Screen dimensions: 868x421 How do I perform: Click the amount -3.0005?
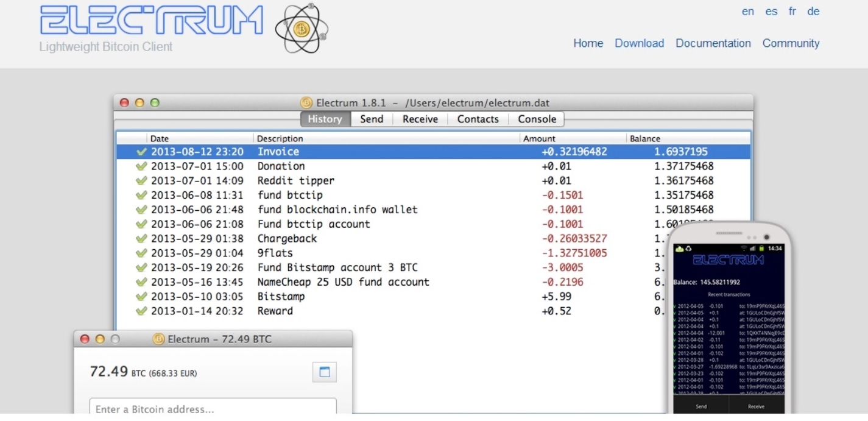pyautogui.click(x=562, y=267)
